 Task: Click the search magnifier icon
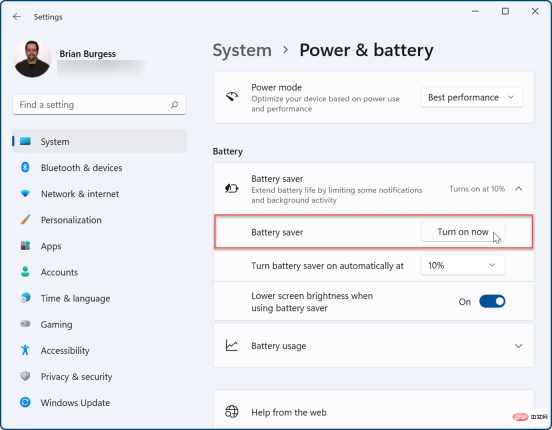[174, 105]
